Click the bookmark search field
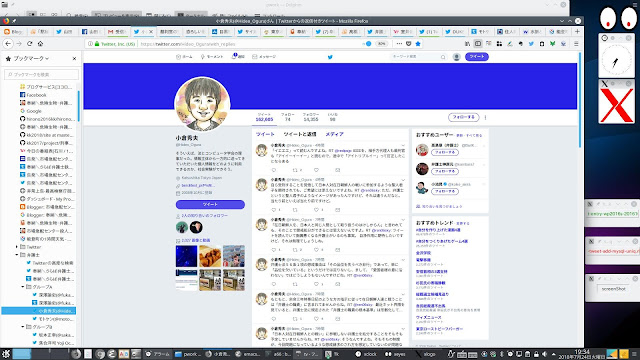The height and width of the screenshot is (360, 640). click(42, 74)
